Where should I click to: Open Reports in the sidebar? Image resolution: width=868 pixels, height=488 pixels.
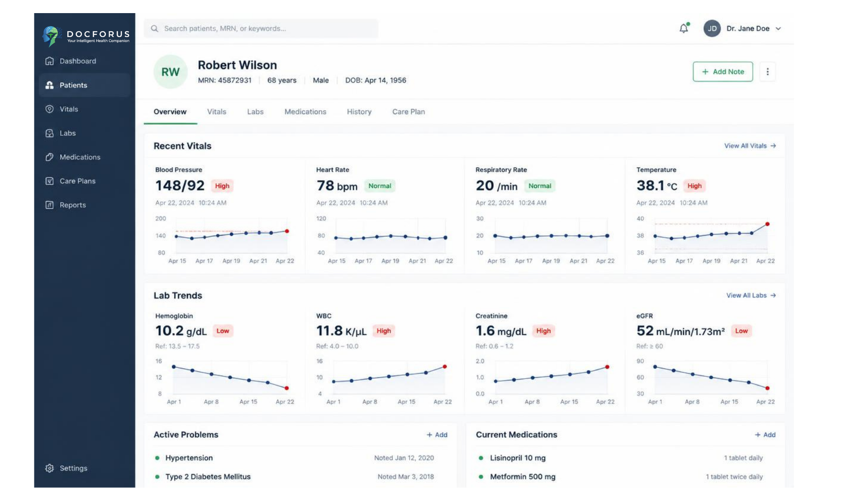pyautogui.click(x=85, y=205)
